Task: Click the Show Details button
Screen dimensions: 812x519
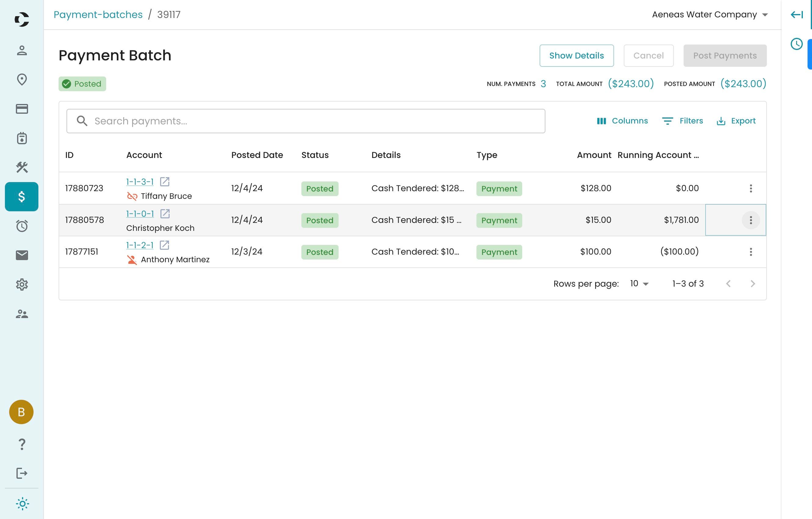Action: coord(576,55)
